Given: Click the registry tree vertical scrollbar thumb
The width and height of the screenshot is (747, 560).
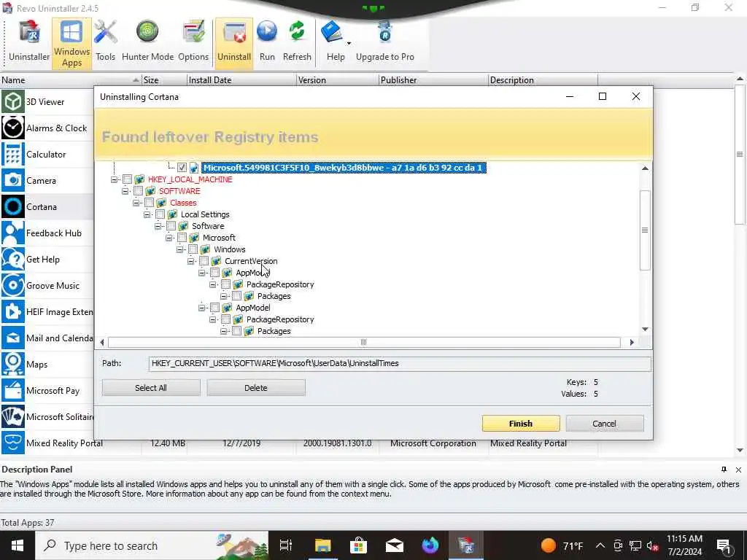Looking at the screenshot, I should [645, 230].
